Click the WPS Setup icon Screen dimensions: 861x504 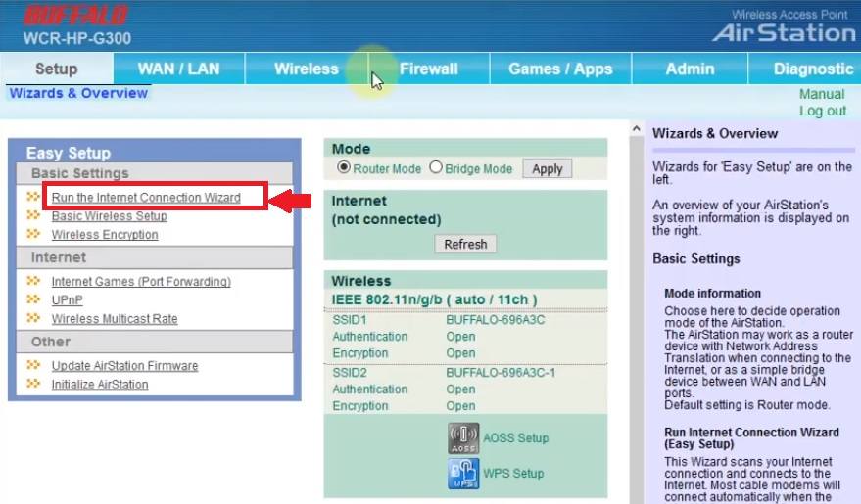(463, 474)
